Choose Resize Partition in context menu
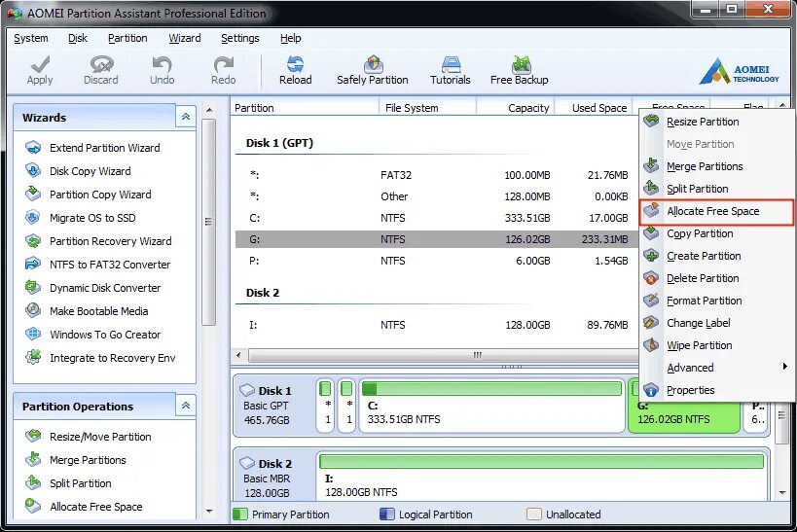The height and width of the screenshot is (532, 797). [716, 122]
